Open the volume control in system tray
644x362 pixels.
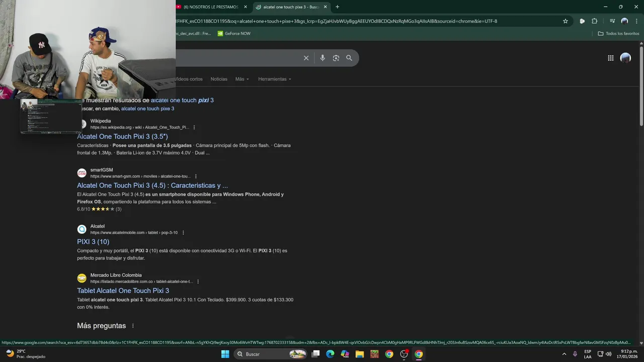[x=609, y=354]
